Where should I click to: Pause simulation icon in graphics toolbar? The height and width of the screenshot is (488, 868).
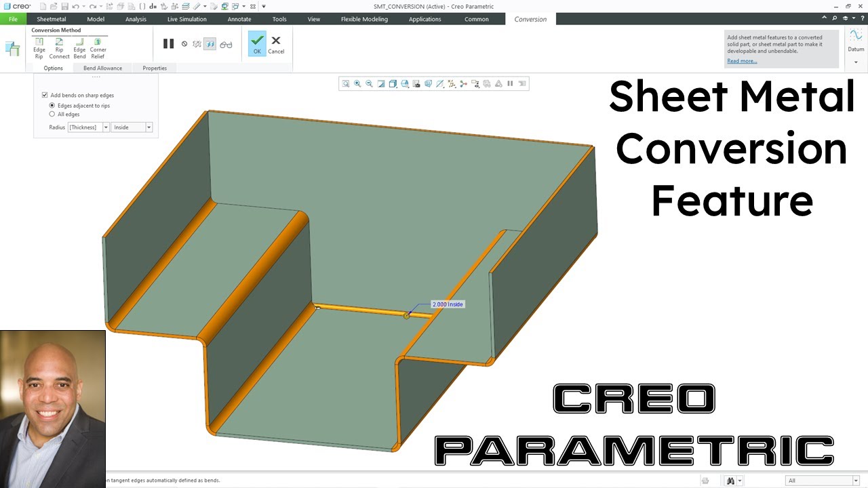click(x=510, y=84)
